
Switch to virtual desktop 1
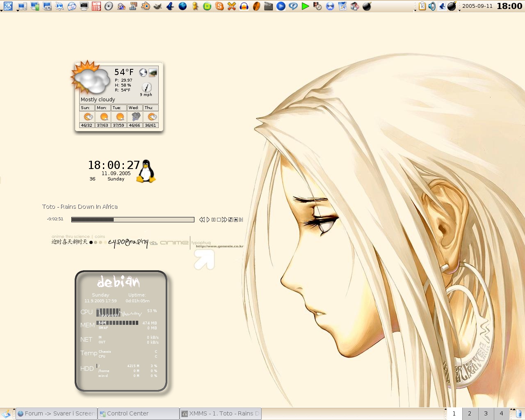[x=454, y=413]
